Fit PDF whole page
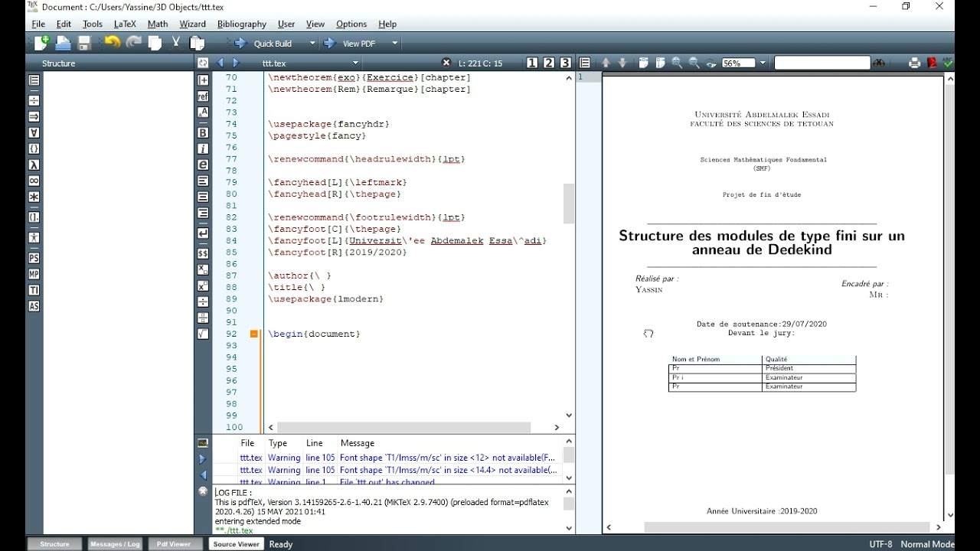980x551 pixels. [660, 63]
